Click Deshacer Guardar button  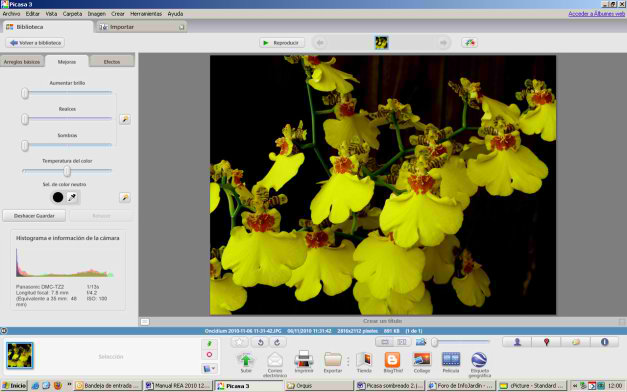pos(34,216)
